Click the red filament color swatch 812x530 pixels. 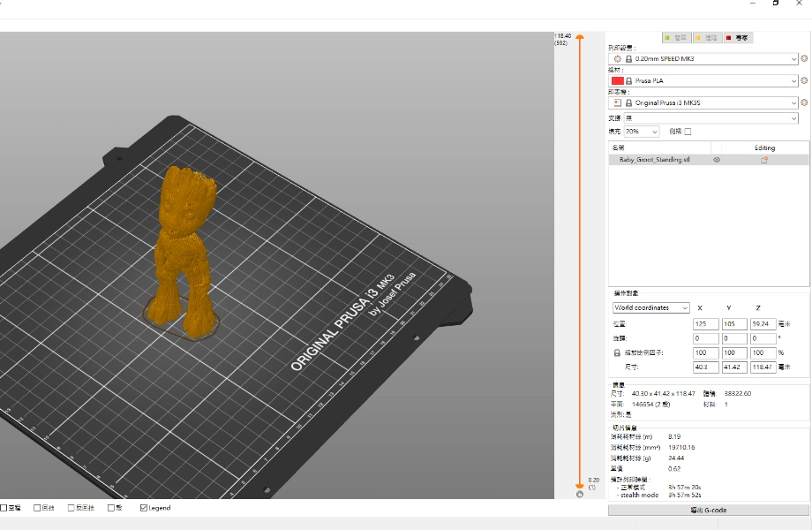(618, 80)
